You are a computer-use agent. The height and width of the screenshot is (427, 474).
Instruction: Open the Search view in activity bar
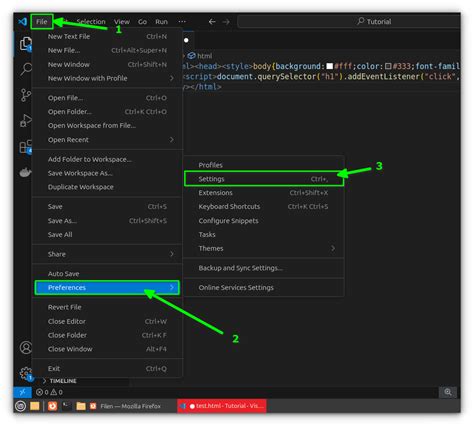26,69
